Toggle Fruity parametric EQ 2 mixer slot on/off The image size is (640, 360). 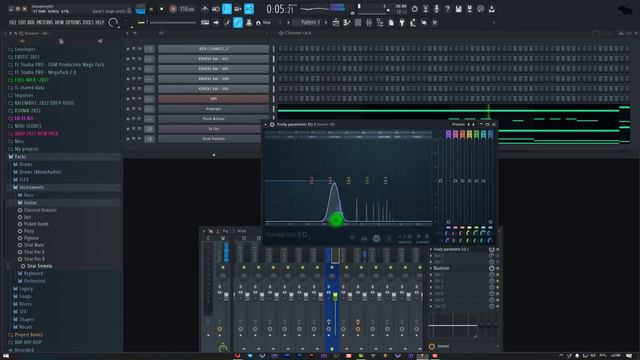click(498, 249)
